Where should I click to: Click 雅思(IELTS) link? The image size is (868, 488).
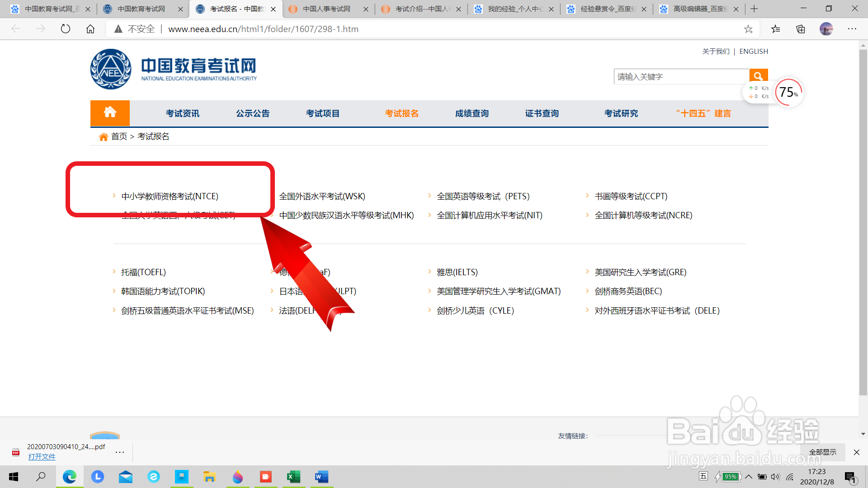[x=458, y=272]
